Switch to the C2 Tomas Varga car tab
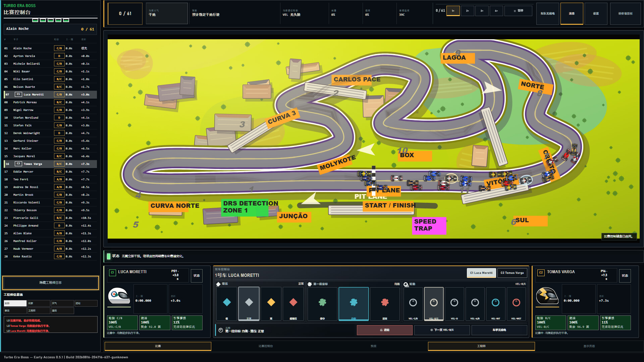The height and width of the screenshot is (362, 644). [512, 273]
